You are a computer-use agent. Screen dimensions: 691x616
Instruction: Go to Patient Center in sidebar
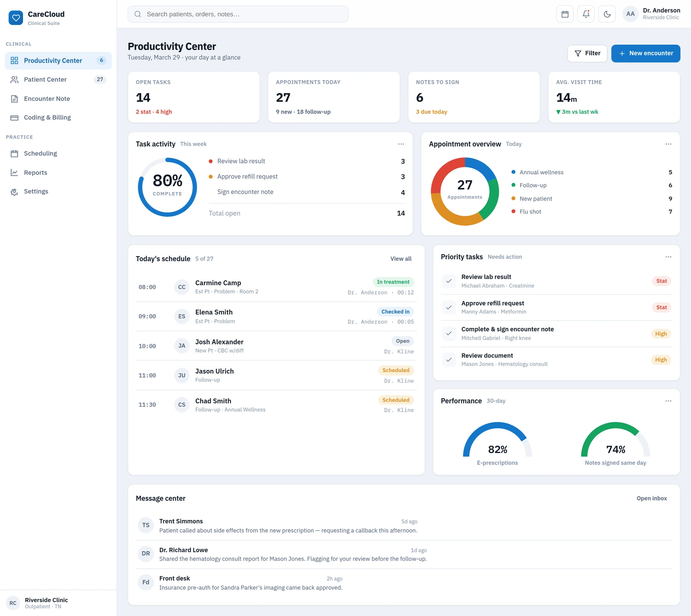tap(58, 79)
